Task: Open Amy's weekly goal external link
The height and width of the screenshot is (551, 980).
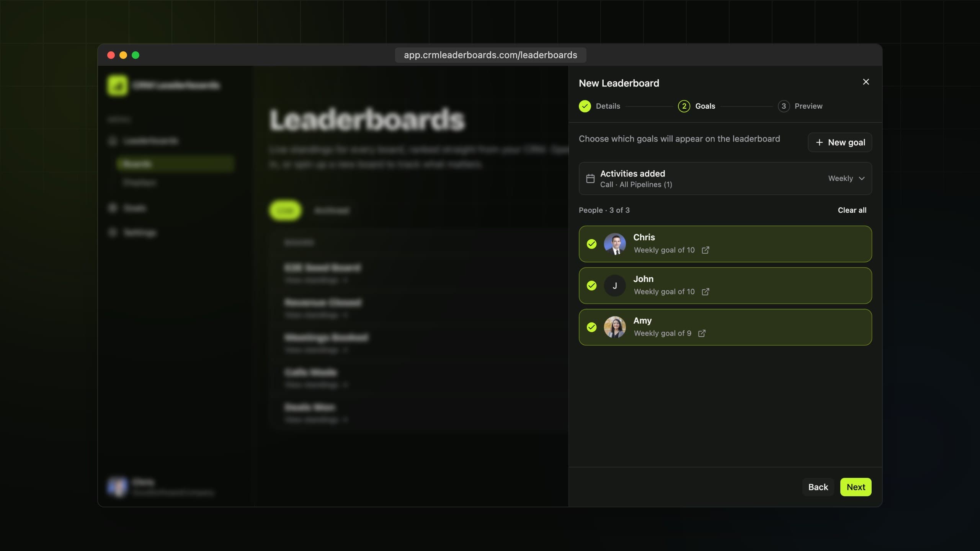Action: click(702, 334)
